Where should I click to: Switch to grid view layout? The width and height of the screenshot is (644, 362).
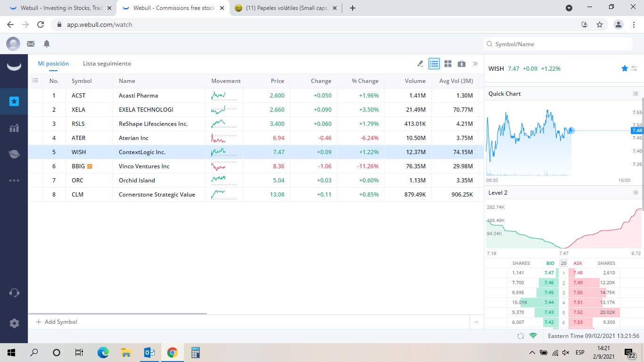tap(448, 64)
